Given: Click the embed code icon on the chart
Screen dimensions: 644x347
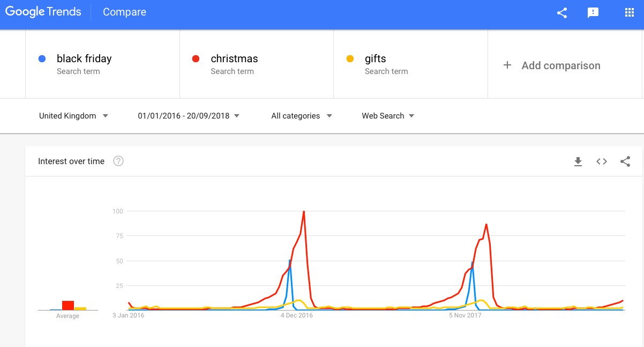Looking at the screenshot, I should pyautogui.click(x=602, y=161).
